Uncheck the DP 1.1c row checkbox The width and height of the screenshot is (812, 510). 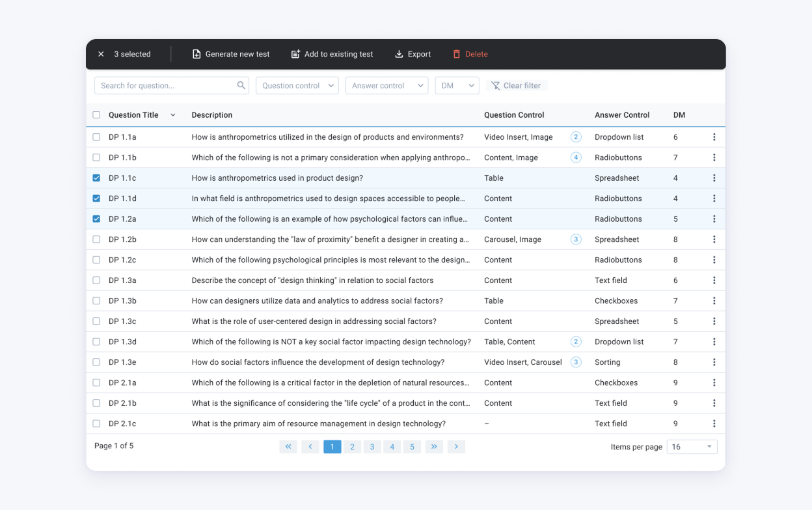click(x=96, y=178)
